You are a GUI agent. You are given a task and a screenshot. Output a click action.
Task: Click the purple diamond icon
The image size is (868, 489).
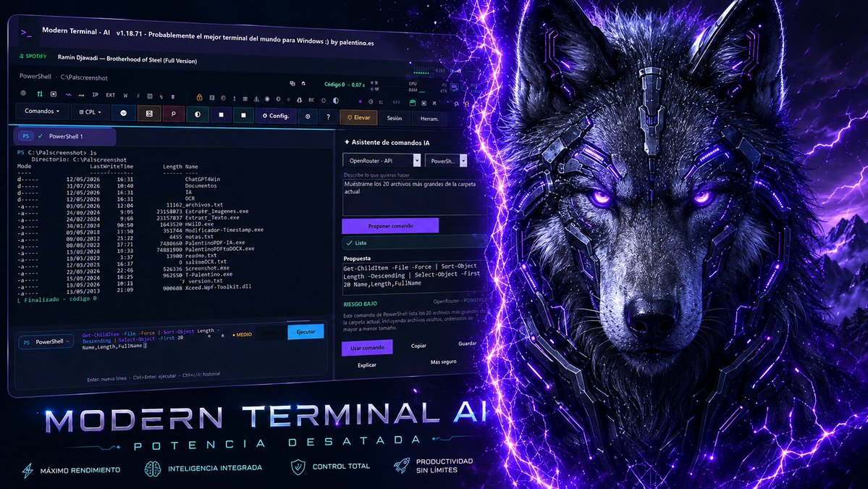point(361,101)
